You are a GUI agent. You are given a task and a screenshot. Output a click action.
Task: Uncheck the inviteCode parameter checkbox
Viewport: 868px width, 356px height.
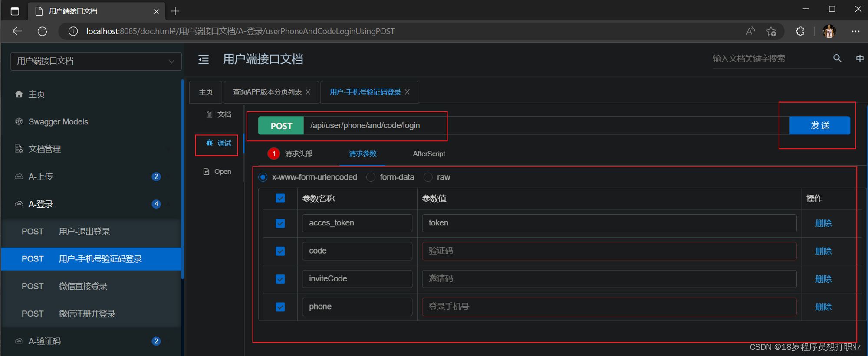point(280,279)
